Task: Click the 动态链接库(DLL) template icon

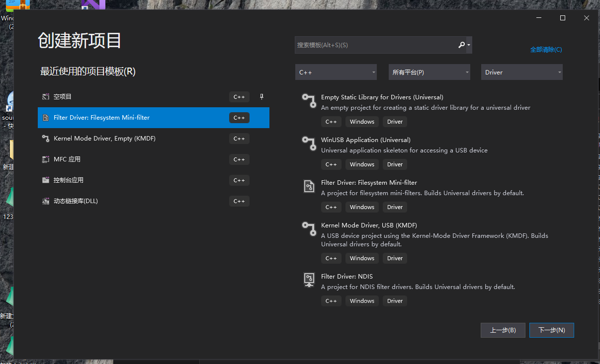Action: coord(46,201)
